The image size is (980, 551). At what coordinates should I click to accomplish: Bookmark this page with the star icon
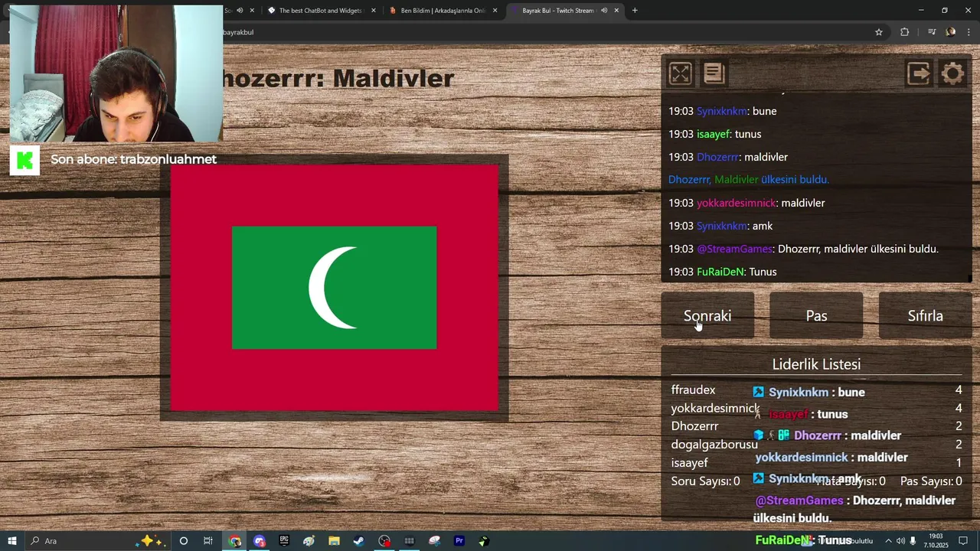(879, 32)
